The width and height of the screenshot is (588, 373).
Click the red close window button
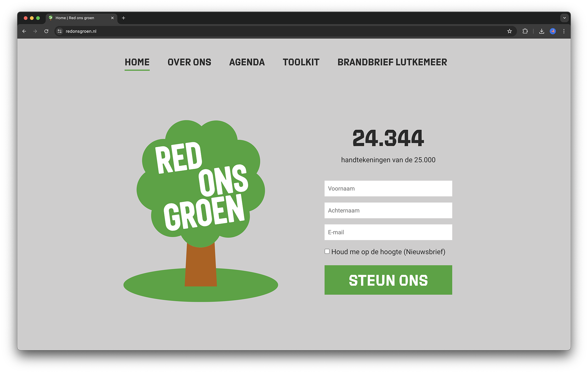pos(26,18)
